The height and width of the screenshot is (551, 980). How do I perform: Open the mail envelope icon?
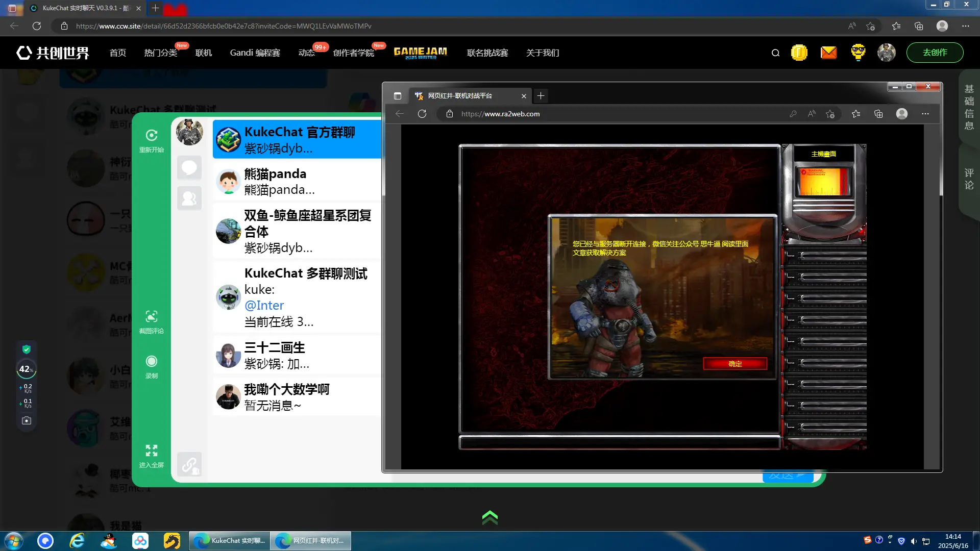pos(828,53)
